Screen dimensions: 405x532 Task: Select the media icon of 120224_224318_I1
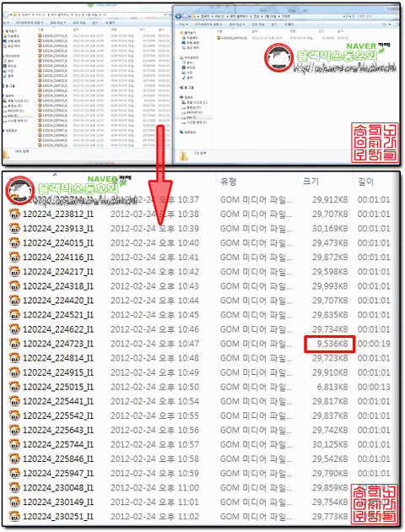pyautogui.click(x=14, y=286)
